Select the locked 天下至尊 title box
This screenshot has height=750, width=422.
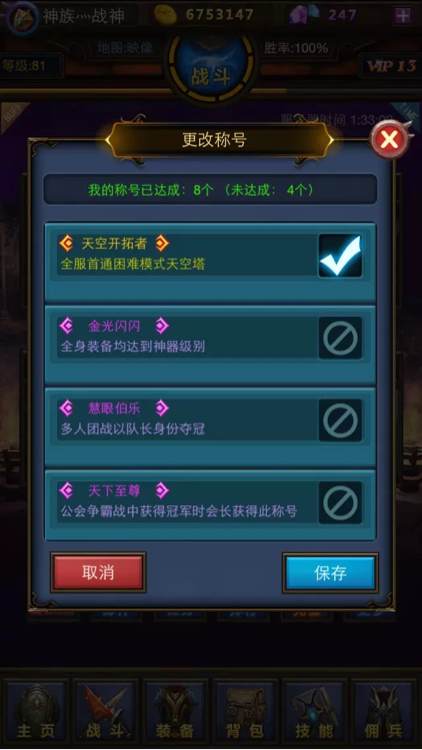pyautogui.click(x=340, y=503)
